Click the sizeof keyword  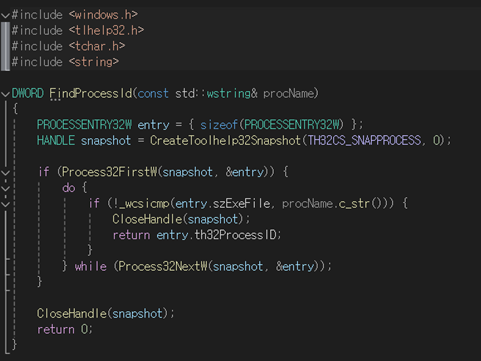(x=219, y=125)
